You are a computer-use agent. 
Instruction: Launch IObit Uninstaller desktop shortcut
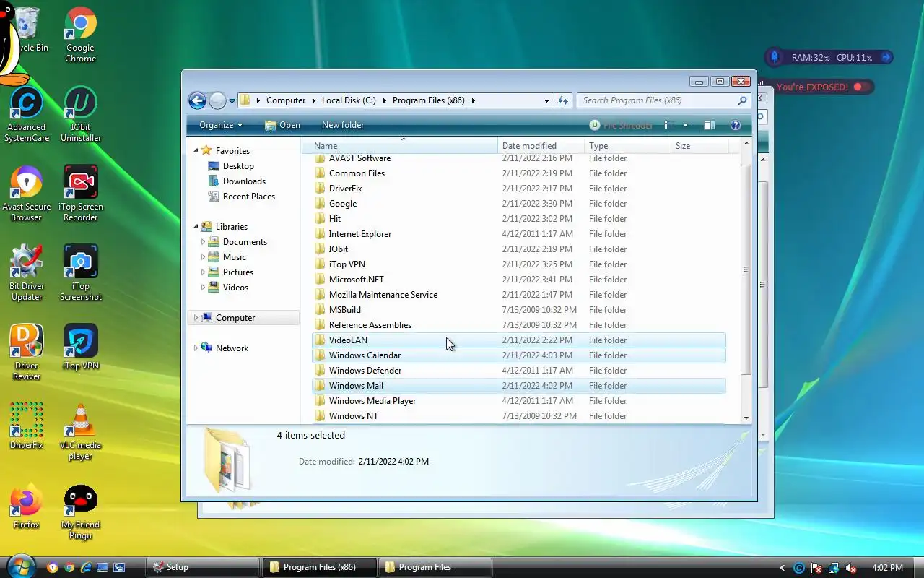80,114
